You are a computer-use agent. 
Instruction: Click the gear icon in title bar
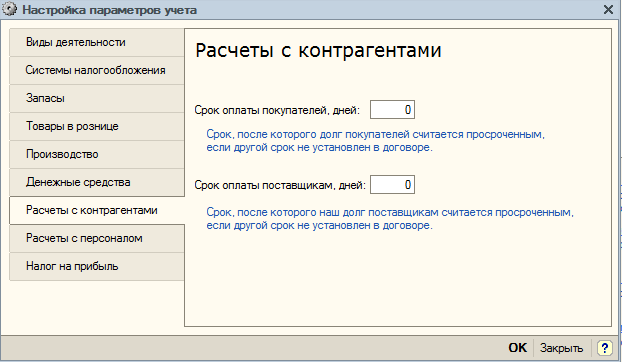(x=10, y=9)
